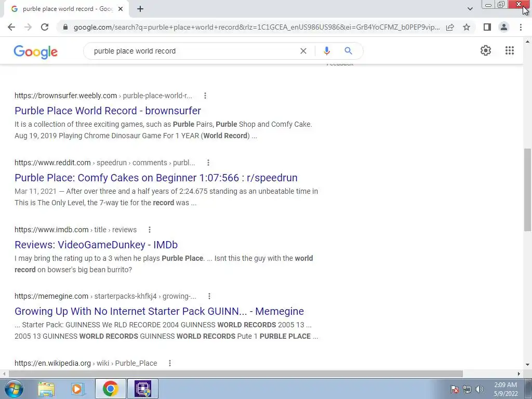Viewport: 532px width, 399px height.
Task: Open Google quick settings gear
Action: click(x=486, y=50)
